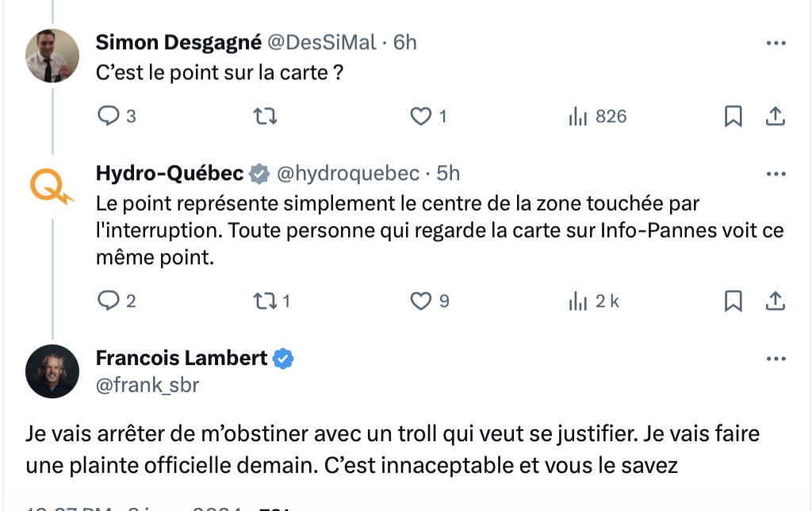Like Hydro-Québec's tweet with 9 likes
Viewport: 812px width, 511px height.
(430, 301)
